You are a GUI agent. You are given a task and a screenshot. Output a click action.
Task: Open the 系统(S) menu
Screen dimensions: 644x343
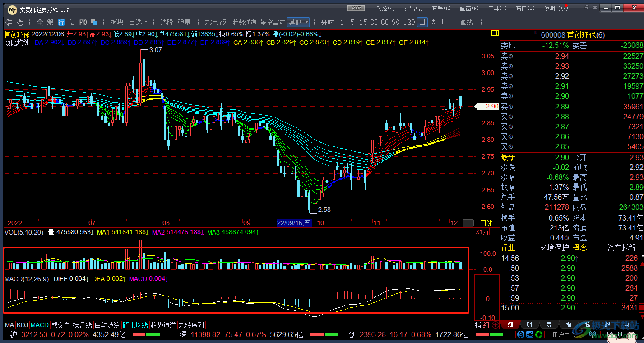385,9
